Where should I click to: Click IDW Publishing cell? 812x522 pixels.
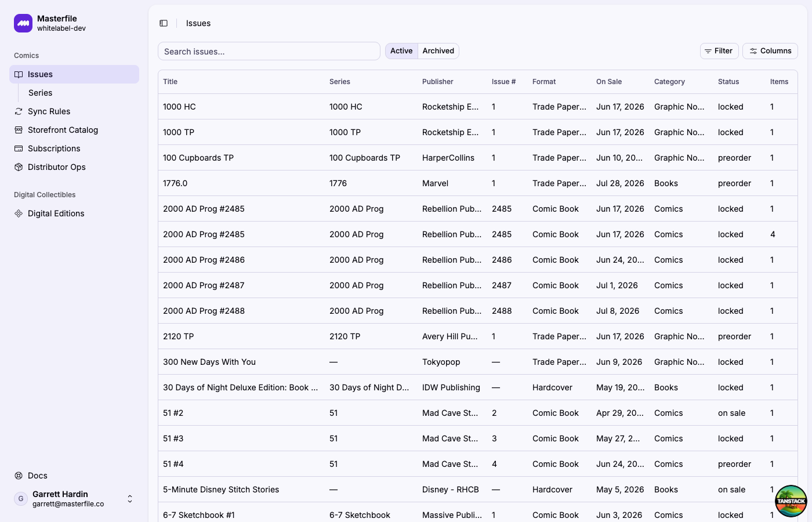click(451, 387)
